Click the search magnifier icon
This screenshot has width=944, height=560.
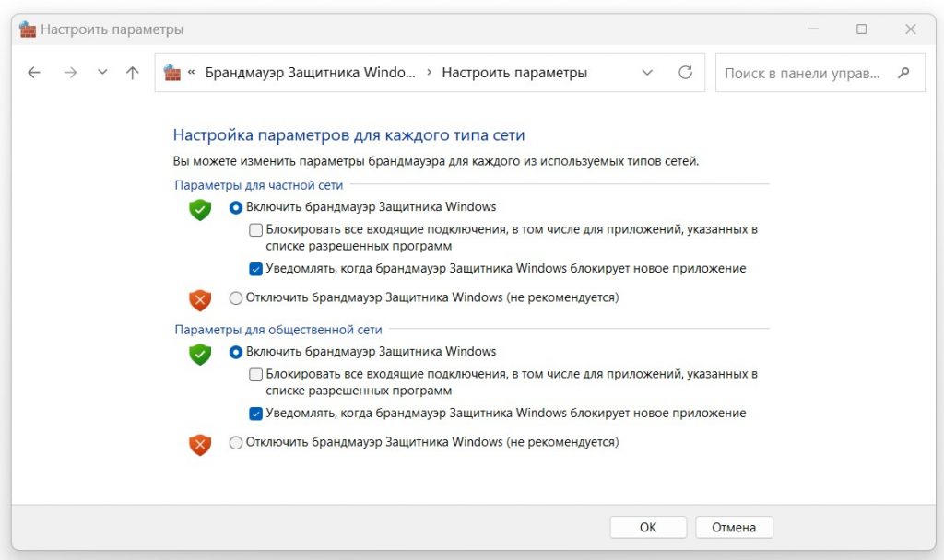(x=903, y=73)
